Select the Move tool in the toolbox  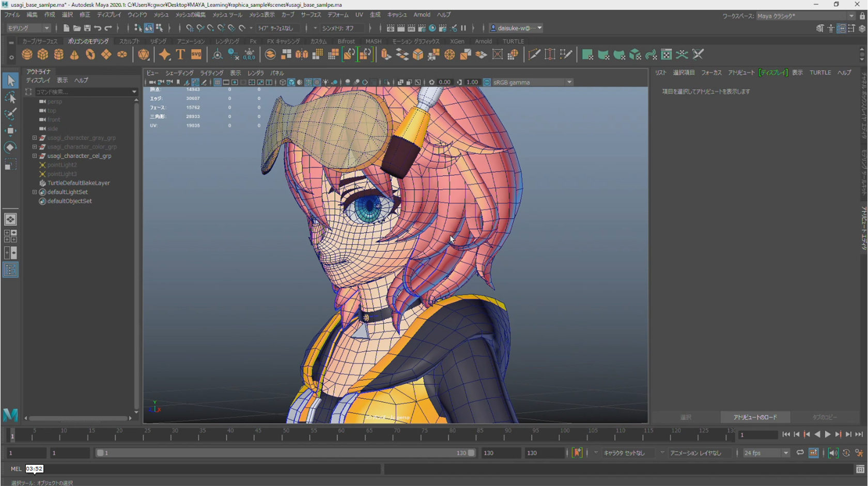click(x=10, y=130)
